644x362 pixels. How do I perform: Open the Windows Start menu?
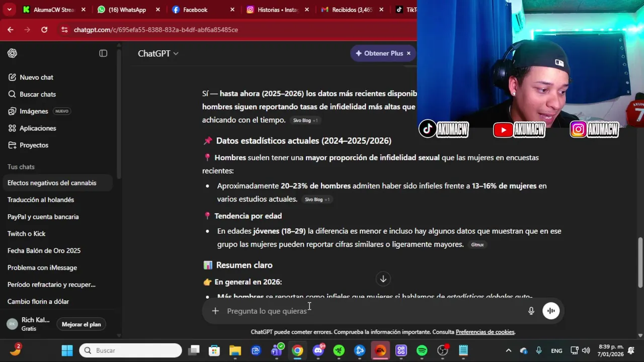67,350
